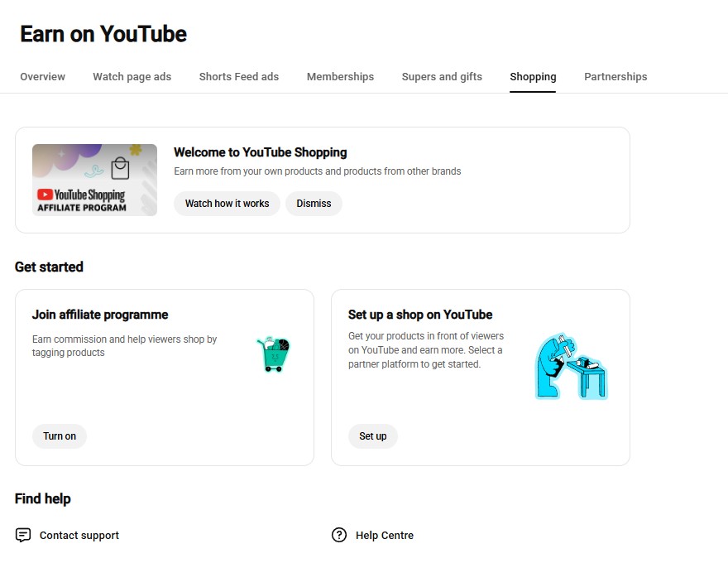728x587 pixels.
Task: Click the Contact support chat icon
Action: tap(23, 535)
